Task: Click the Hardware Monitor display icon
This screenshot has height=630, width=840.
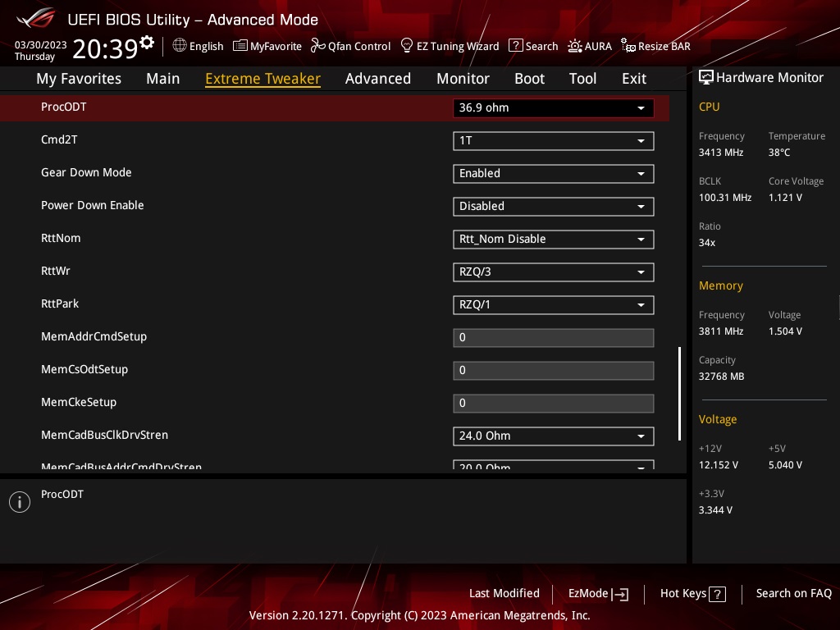Action: tap(706, 78)
